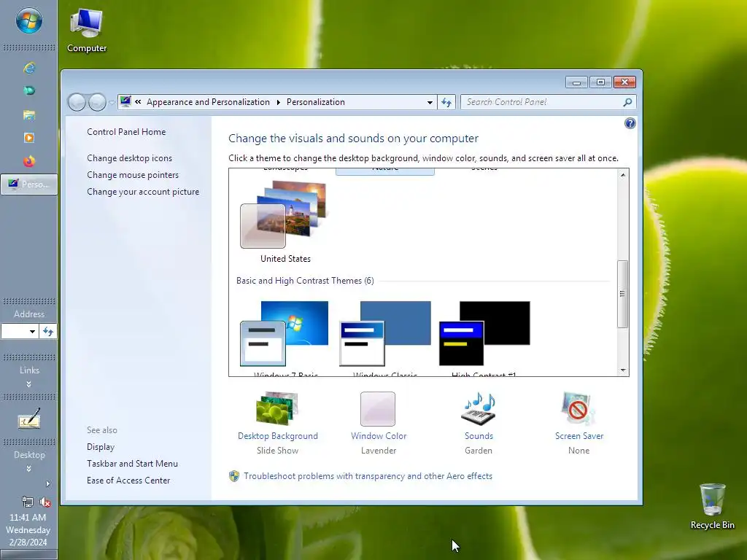Open Ease of Access Center link
Image resolution: width=747 pixels, height=560 pixels.
(128, 481)
